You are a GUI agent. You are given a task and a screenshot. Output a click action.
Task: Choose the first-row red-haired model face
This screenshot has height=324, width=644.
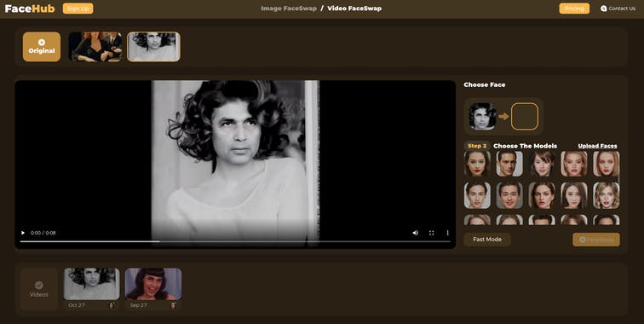click(x=607, y=164)
